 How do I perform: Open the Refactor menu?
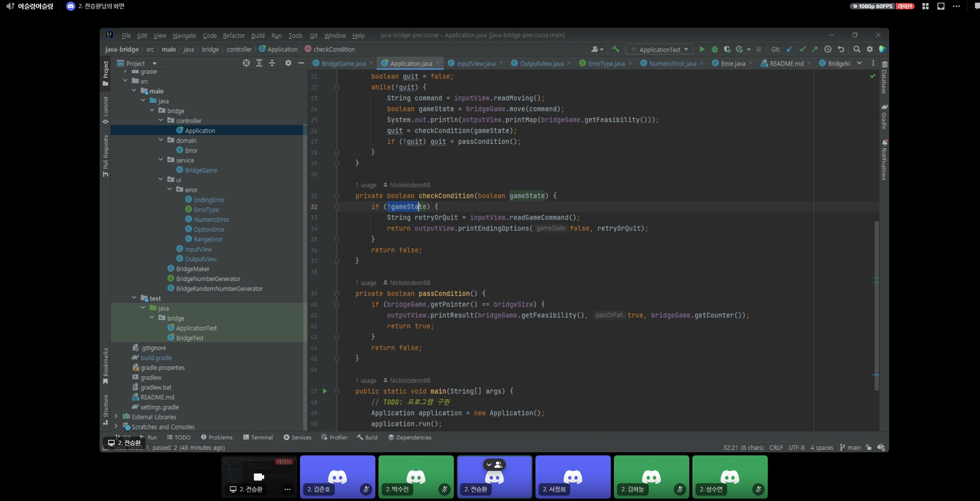234,35
